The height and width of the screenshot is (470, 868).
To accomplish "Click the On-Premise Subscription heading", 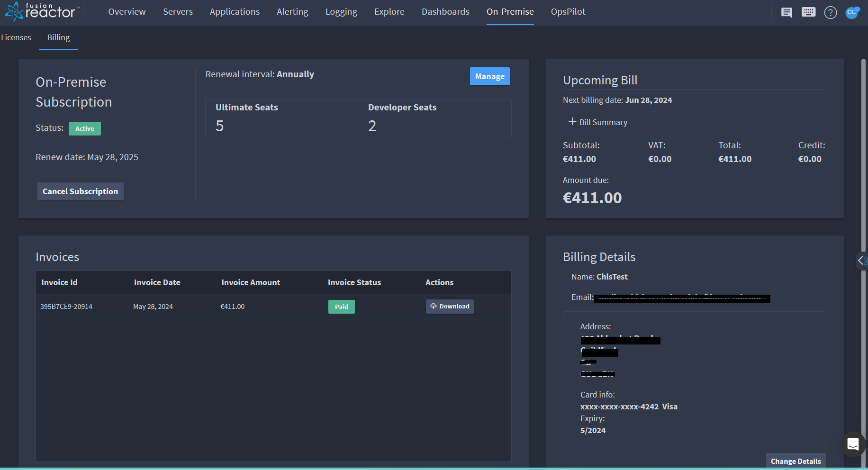I will click(x=74, y=92).
